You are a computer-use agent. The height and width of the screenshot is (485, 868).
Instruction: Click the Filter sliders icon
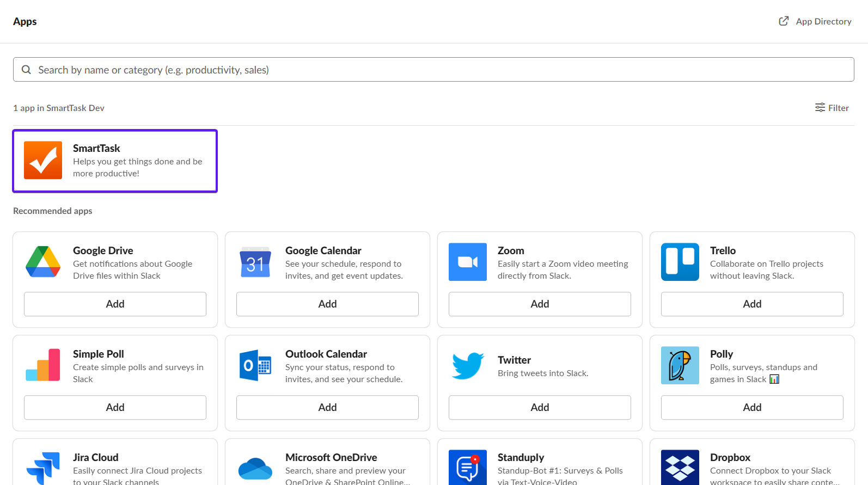point(820,108)
